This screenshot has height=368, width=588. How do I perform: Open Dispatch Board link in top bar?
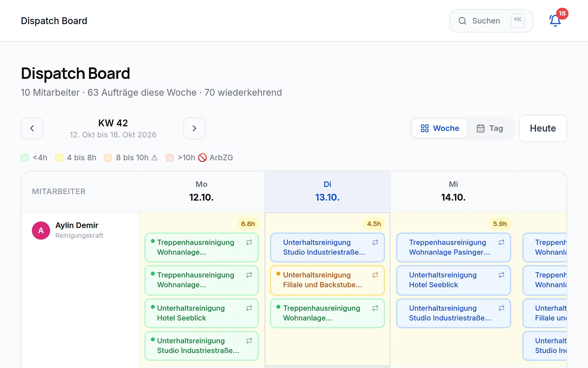coord(54,21)
